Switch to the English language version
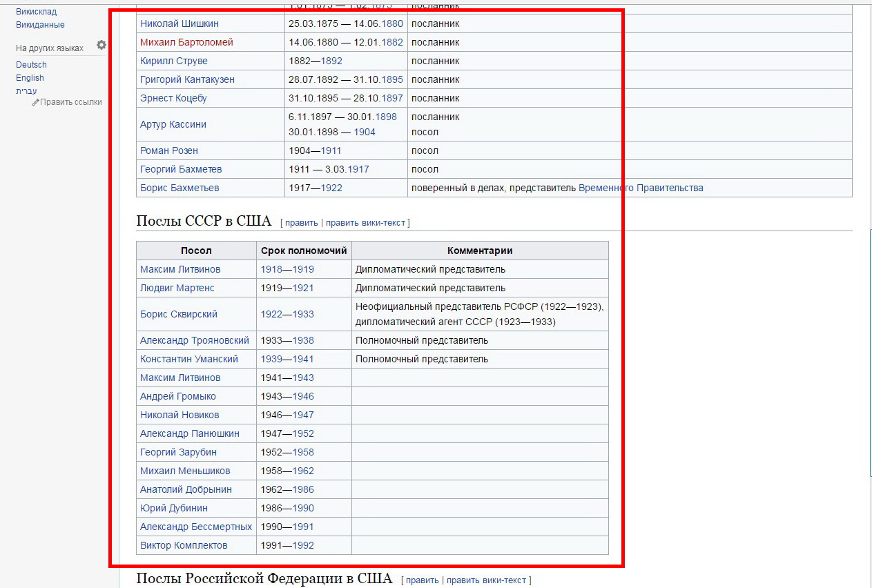 tap(30, 78)
